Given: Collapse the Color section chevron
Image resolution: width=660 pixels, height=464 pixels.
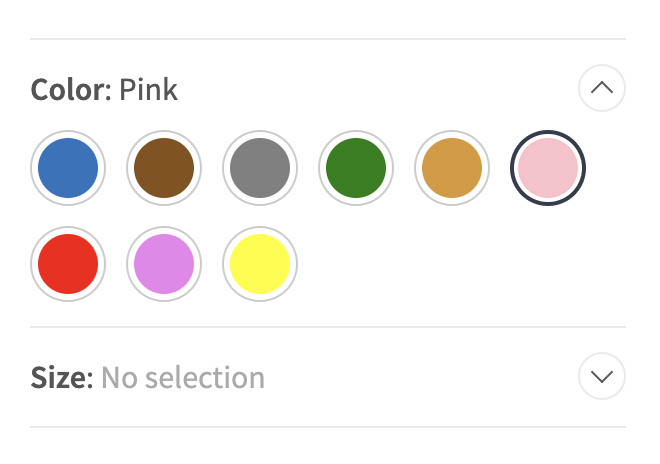Looking at the screenshot, I should tap(602, 88).
